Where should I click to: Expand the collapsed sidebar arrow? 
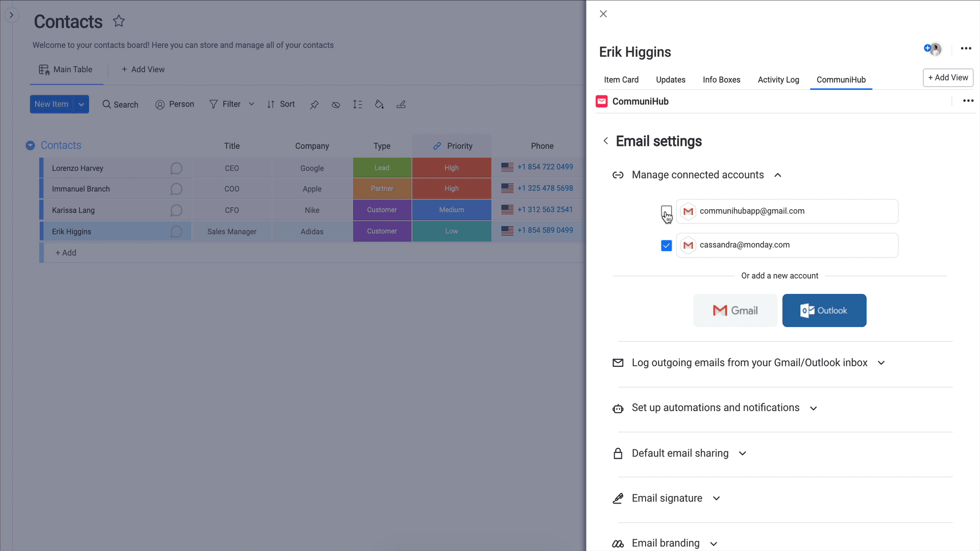coord(11,15)
